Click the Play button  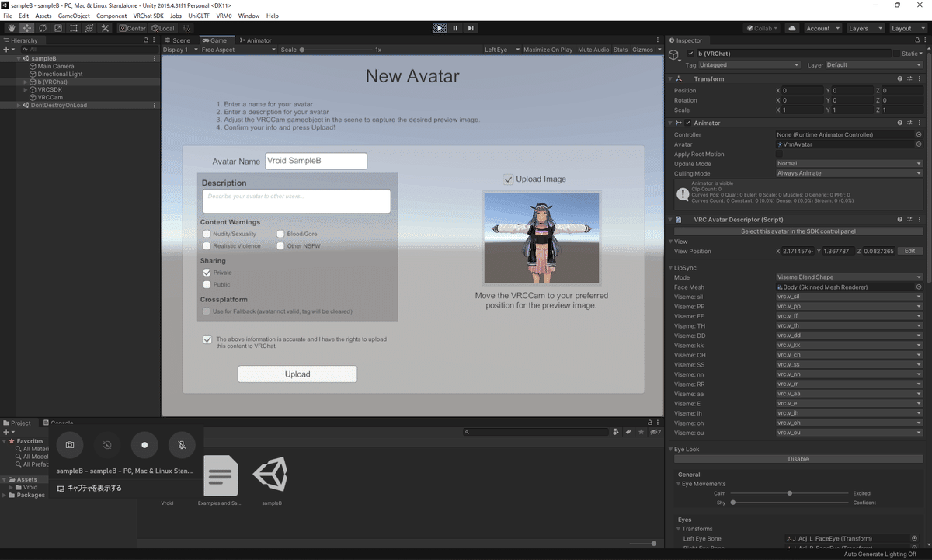440,28
